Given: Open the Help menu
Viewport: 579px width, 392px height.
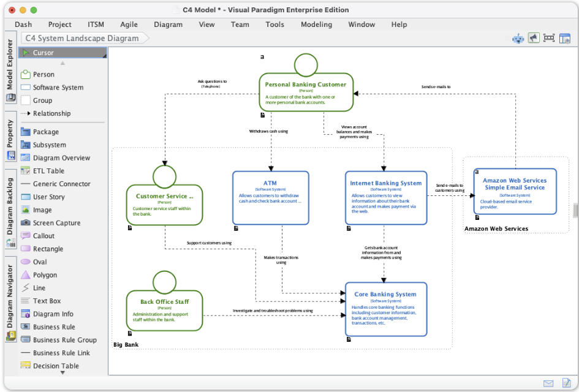Looking at the screenshot, I should tap(399, 24).
